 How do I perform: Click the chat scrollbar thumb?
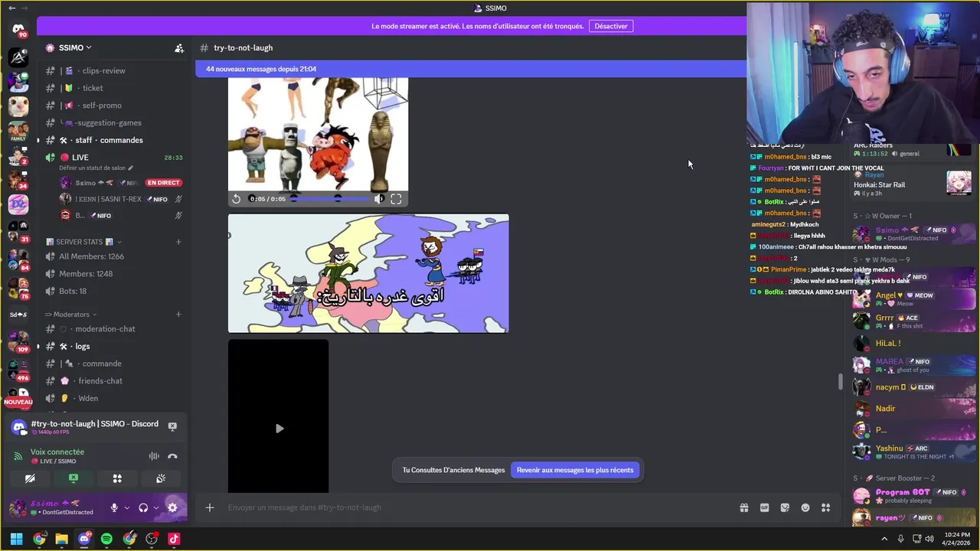[841, 381]
